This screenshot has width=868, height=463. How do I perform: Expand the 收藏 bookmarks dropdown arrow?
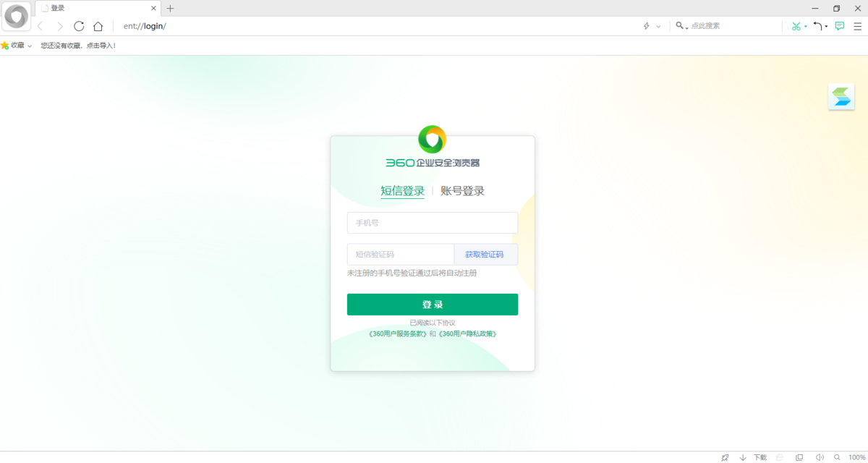coord(30,46)
